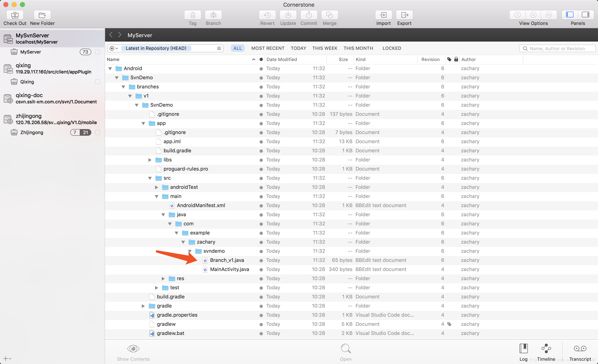The width and height of the screenshot is (598, 364).
Task: Expand the libs folder
Action: click(150, 160)
